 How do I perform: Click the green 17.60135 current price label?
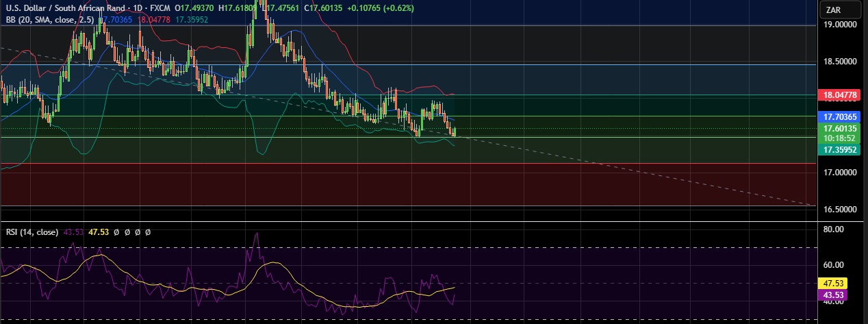pos(841,128)
